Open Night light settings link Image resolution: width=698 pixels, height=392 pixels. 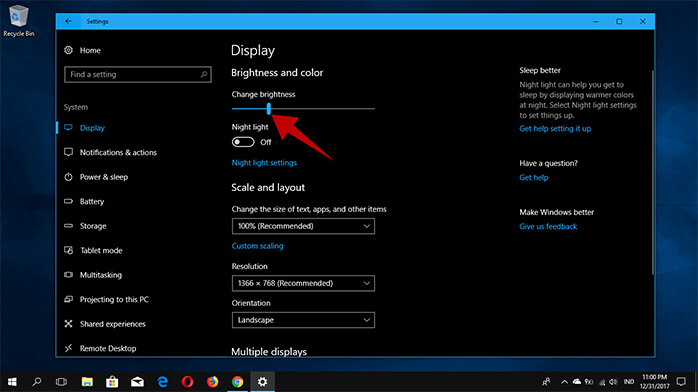click(264, 163)
